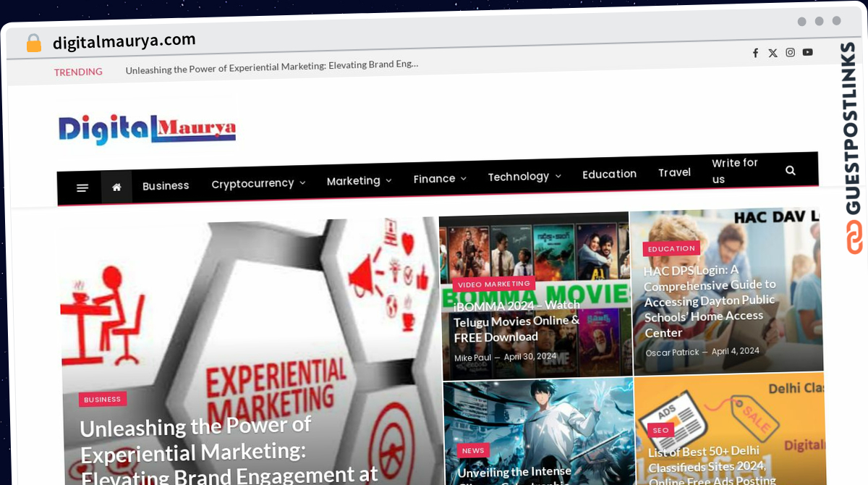Go to the Home icon in navbar

click(x=116, y=187)
